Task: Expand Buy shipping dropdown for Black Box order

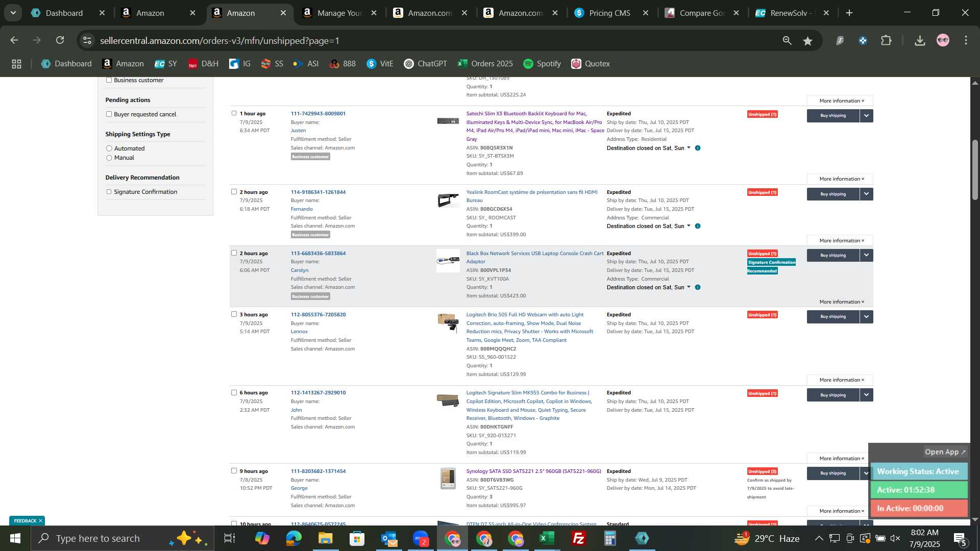Action: point(866,255)
